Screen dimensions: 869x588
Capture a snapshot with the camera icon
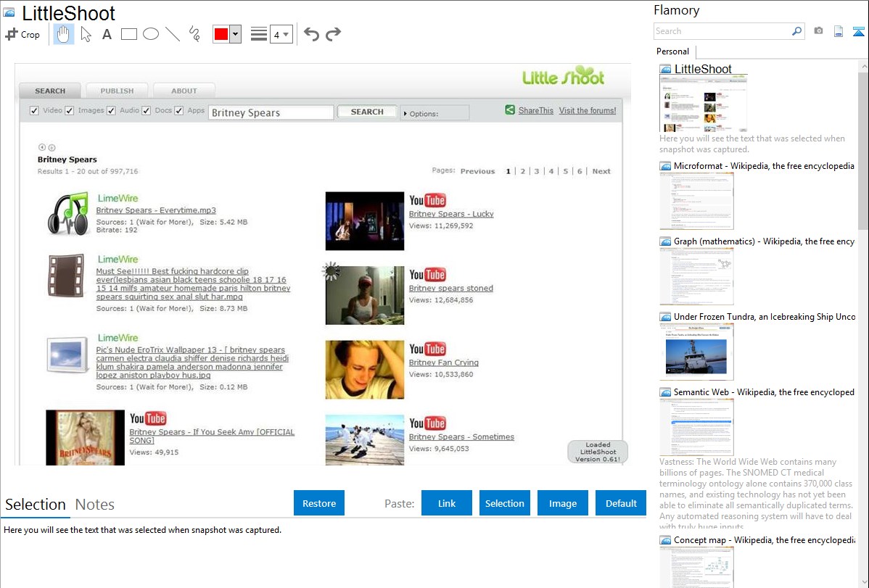tap(818, 31)
